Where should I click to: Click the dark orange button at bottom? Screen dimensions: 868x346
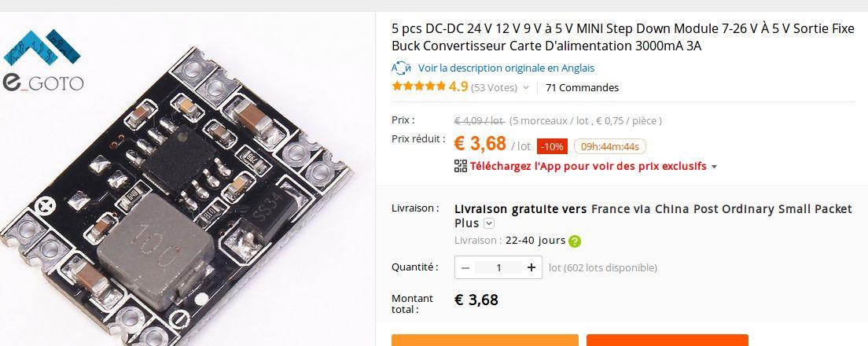[x=667, y=340]
